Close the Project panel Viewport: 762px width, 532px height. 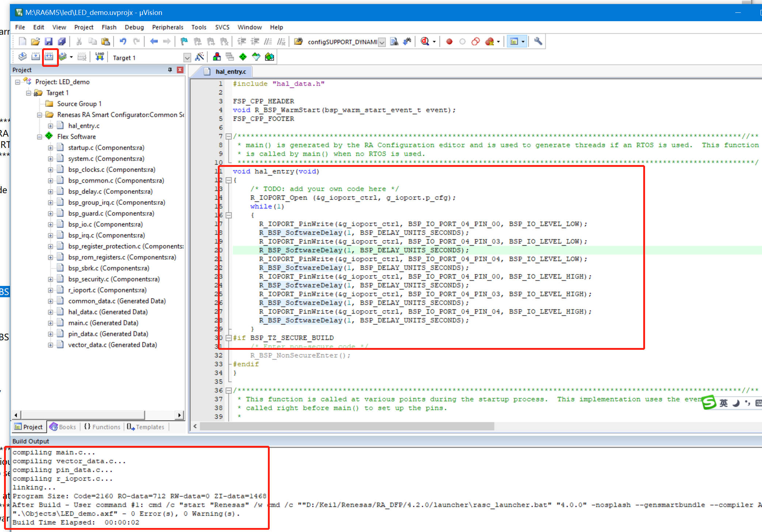[x=180, y=70]
